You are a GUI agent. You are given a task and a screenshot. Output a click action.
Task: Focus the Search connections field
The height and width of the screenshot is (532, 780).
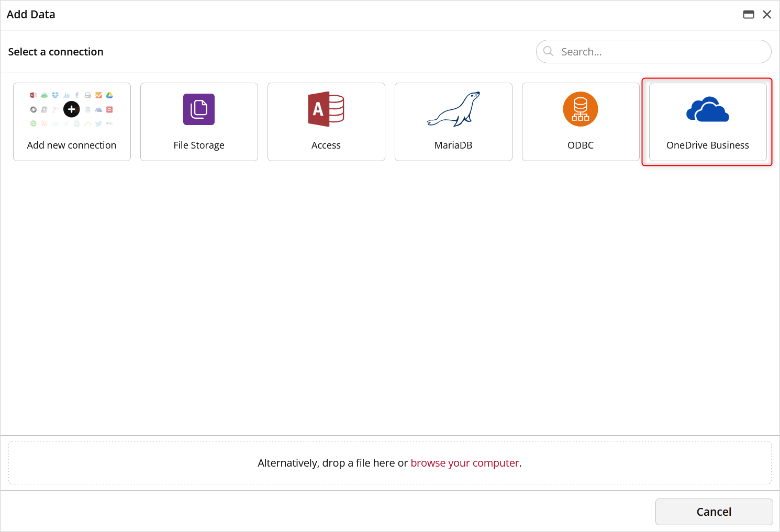coord(654,52)
